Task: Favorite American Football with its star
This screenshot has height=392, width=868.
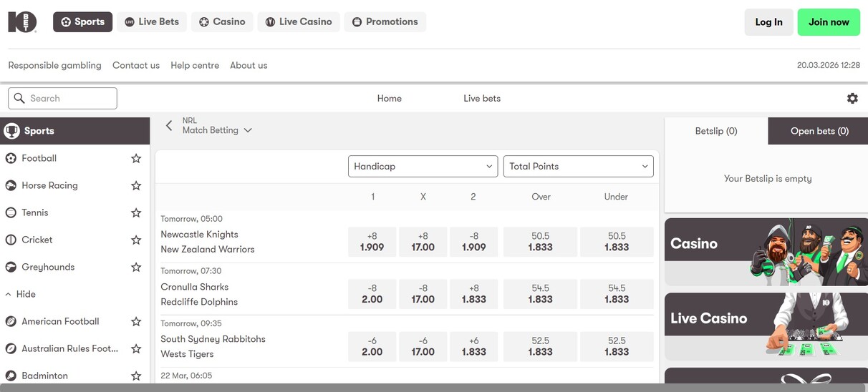Action: click(x=136, y=321)
